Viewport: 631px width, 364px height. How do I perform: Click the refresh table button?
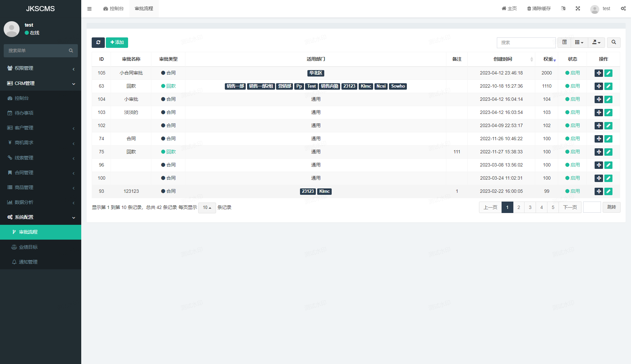[x=98, y=42]
